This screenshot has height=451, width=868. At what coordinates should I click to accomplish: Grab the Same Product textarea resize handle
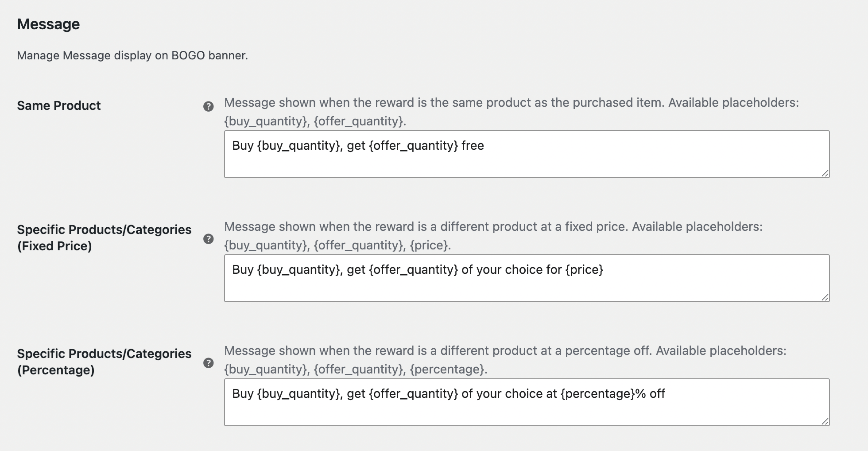pos(825,173)
